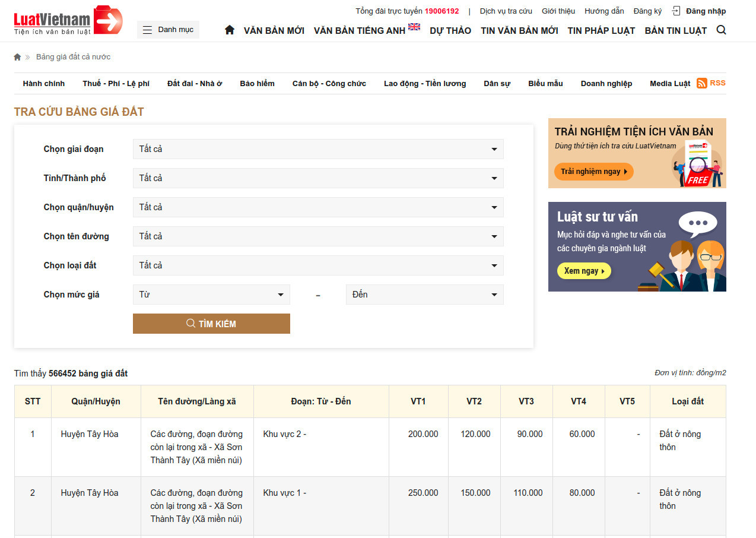
Task: Click the TÌM KIẾM search button
Action: click(211, 324)
